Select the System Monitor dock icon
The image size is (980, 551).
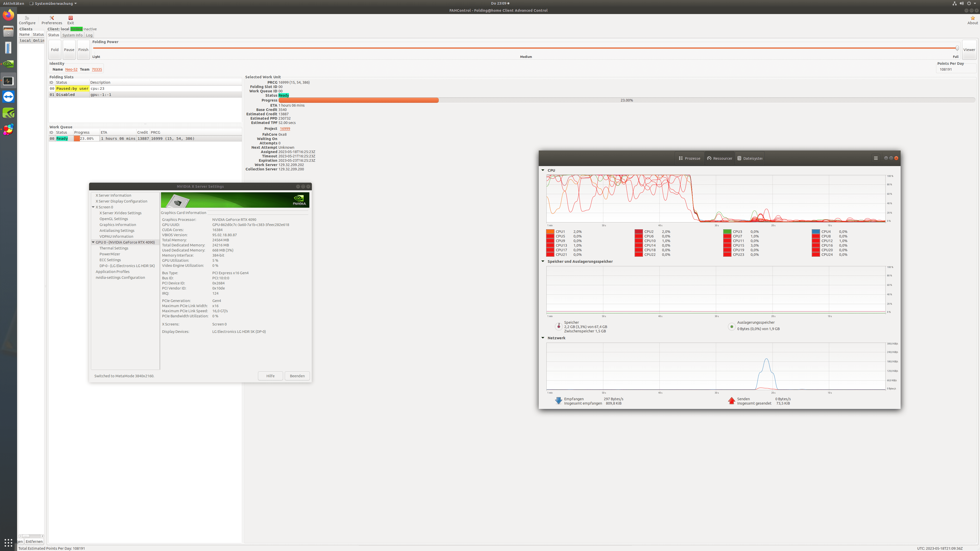pos(8,81)
